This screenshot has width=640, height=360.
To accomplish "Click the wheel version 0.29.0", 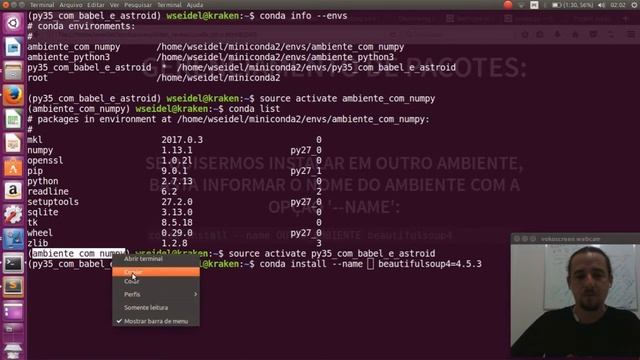I will point(177,233).
